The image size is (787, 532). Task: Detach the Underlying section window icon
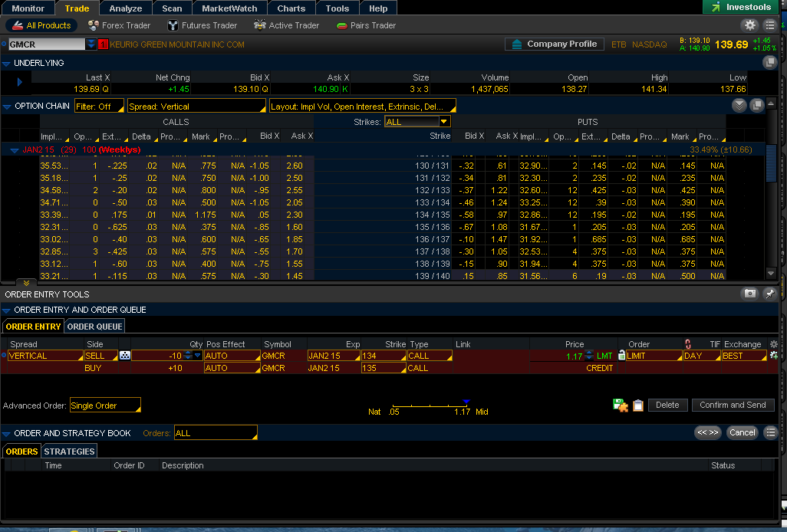point(769,63)
